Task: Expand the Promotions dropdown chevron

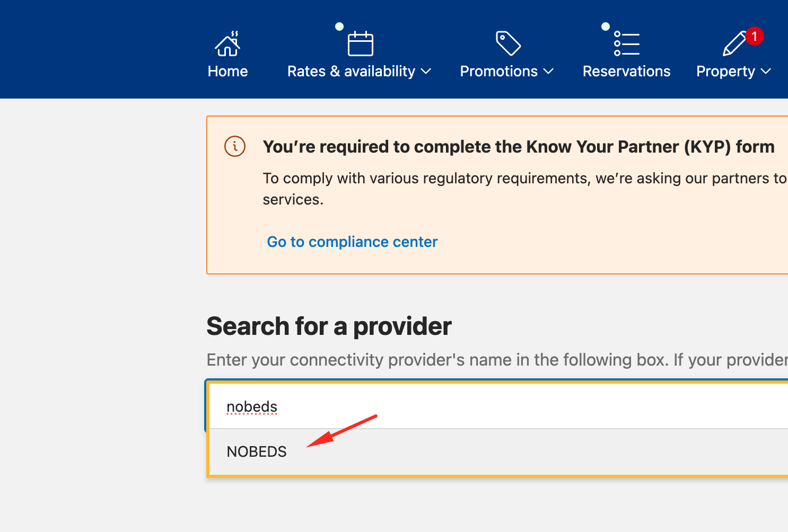Action: pos(548,72)
